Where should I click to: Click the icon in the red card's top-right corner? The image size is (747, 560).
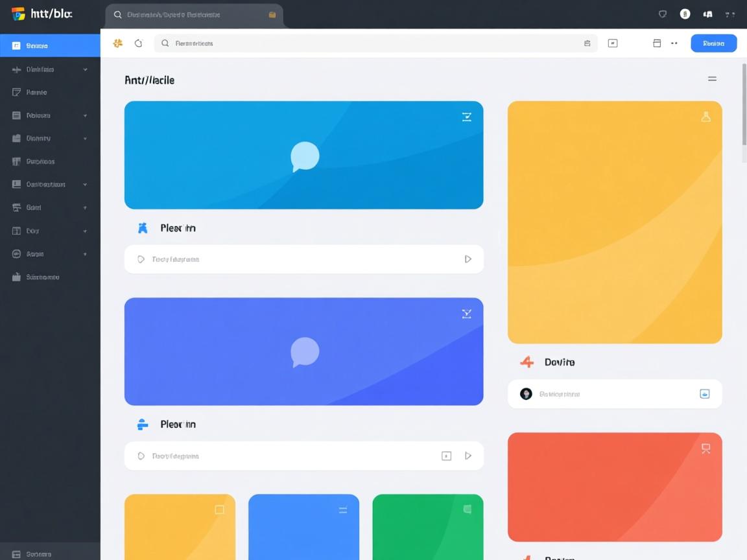click(x=705, y=448)
